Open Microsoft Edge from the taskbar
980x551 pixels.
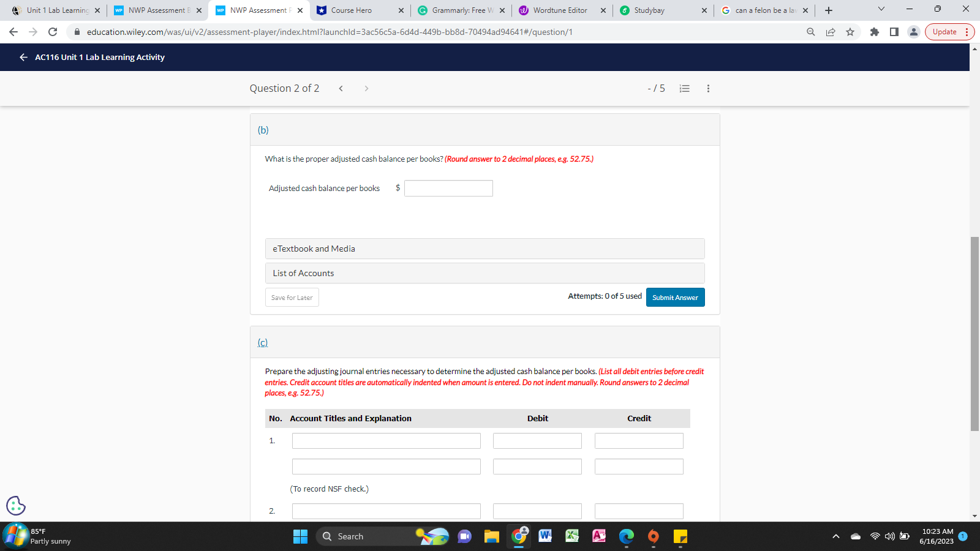coord(626,536)
